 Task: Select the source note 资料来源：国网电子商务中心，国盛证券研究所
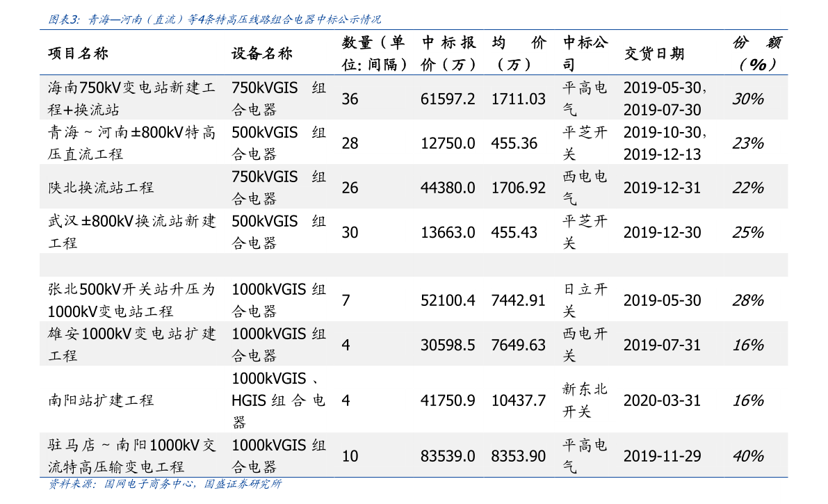coord(165,484)
